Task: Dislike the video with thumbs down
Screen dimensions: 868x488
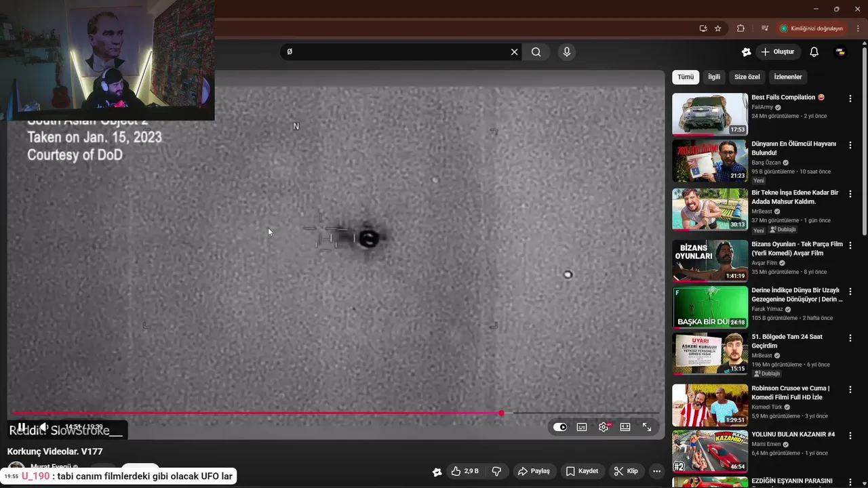Action: point(496,471)
